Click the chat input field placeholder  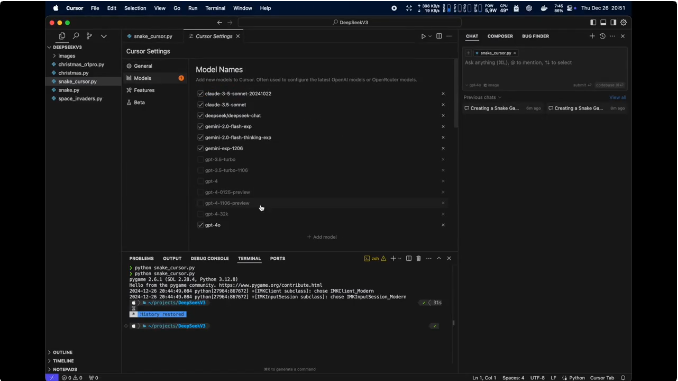click(x=518, y=63)
